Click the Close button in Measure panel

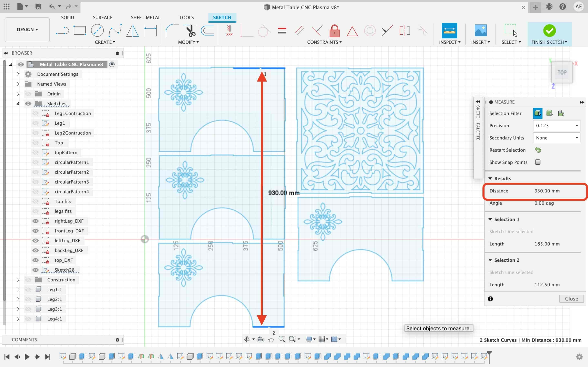571,298
